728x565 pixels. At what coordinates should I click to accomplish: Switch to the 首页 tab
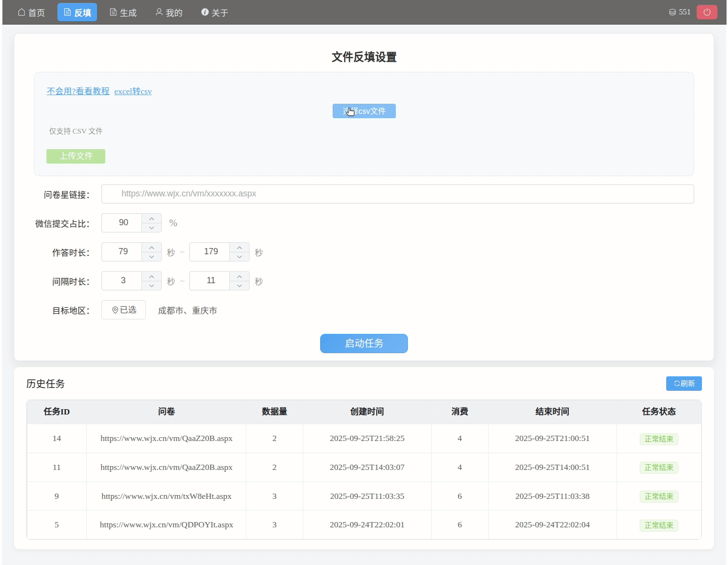[31, 12]
